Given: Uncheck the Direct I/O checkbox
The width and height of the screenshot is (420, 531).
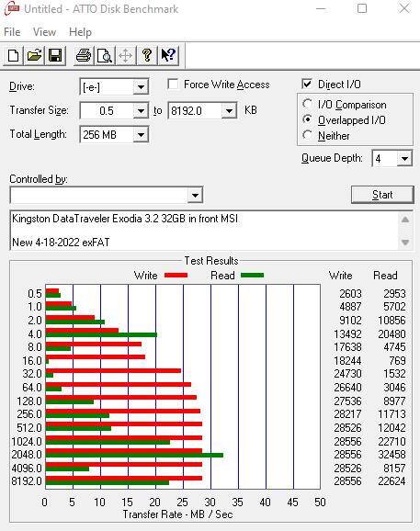Looking at the screenshot, I should tap(307, 84).
